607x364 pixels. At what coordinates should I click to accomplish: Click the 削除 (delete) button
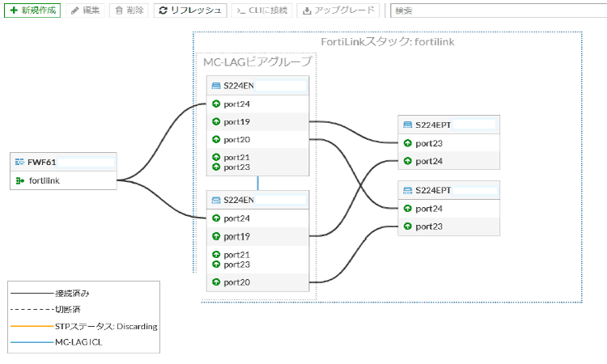pyautogui.click(x=129, y=11)
